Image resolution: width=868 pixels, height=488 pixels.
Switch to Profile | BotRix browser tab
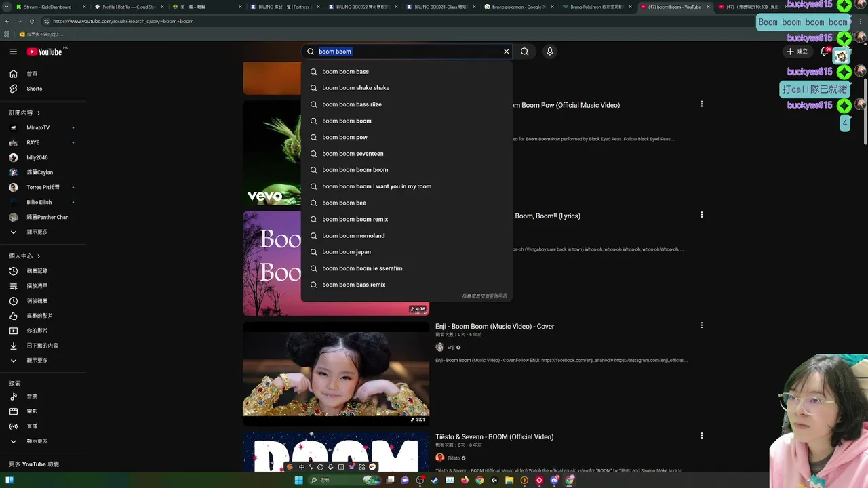coord(127,7)
